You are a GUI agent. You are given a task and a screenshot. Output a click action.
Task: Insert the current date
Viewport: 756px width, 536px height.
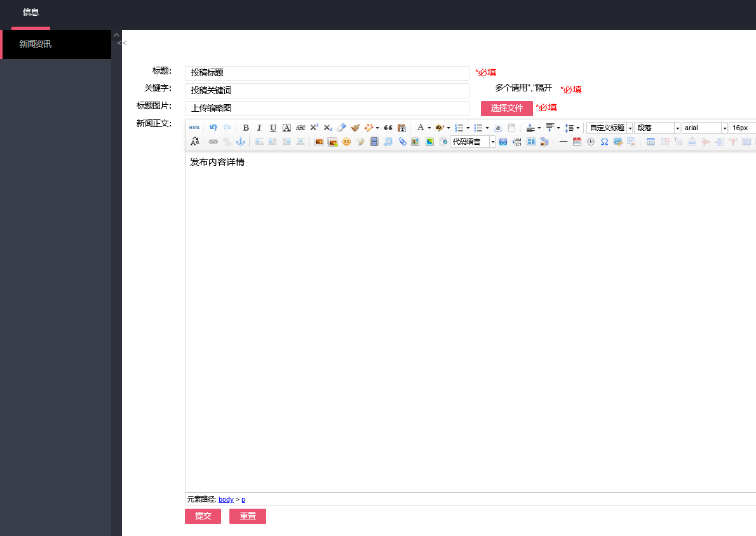tap(577, 142)
